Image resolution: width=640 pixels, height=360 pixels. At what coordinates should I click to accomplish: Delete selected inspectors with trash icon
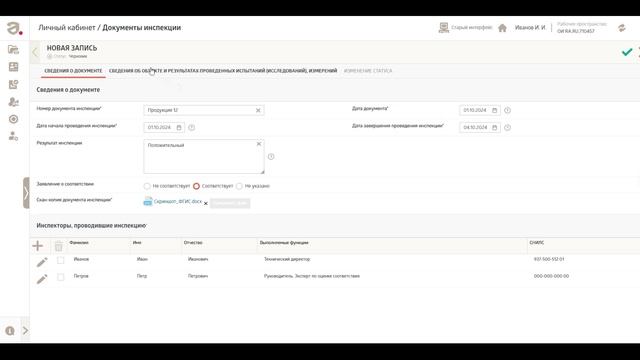58,246
